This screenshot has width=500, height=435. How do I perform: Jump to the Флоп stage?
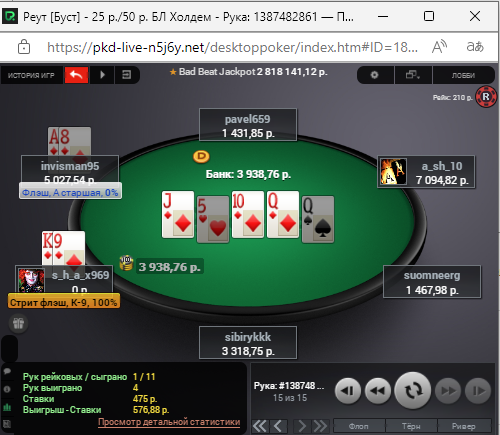click(359, 426)
